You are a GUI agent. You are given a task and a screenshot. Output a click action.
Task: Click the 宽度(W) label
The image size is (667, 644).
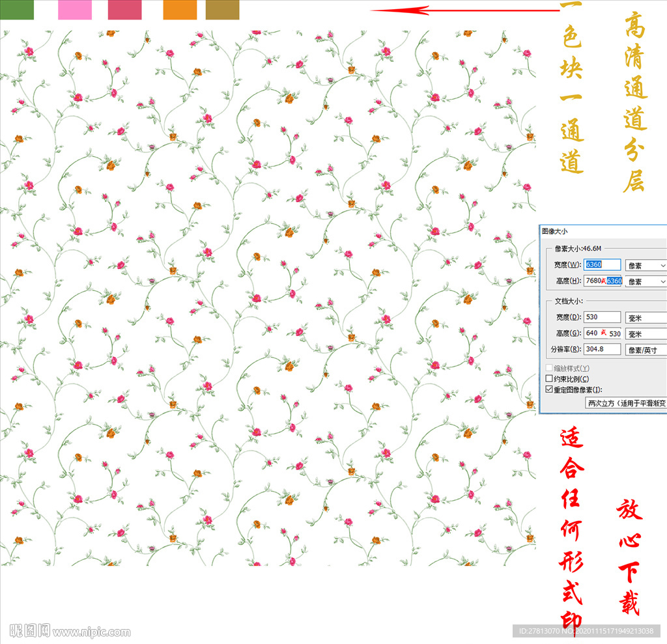pyautogui.click(x=567, y=264)
